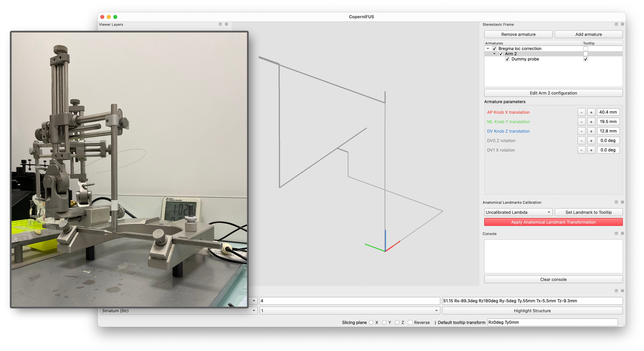Screen dimensions: 644x351
Task: Select slicing plane Z radio button
Action: click(x=397, y=322)
